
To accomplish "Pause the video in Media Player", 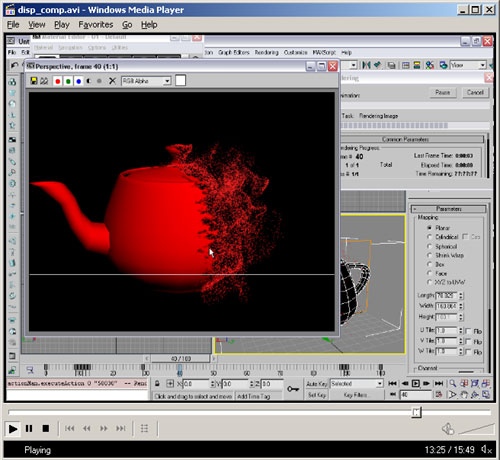I will pyautogui.click(x=29, y=429).
